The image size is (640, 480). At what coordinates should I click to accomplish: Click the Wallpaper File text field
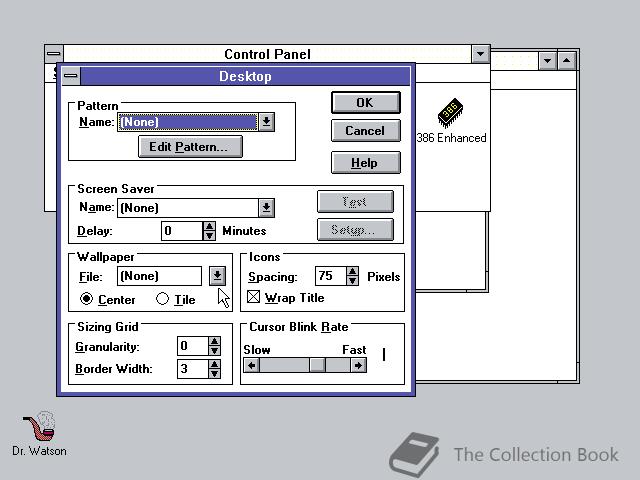click(159, 276)
